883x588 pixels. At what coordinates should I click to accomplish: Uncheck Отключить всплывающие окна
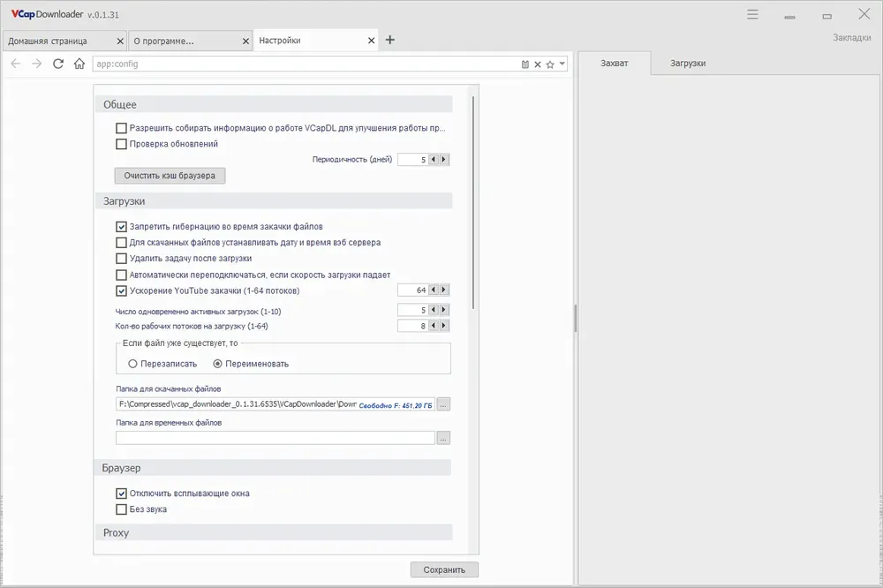tap(121, 494)
